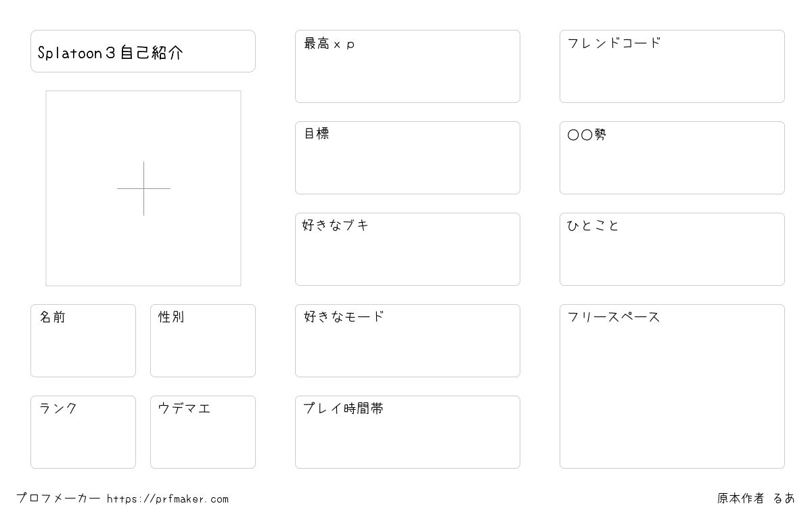
Task: Click the ひとこと comment box
Action: (x=672, y=249)
